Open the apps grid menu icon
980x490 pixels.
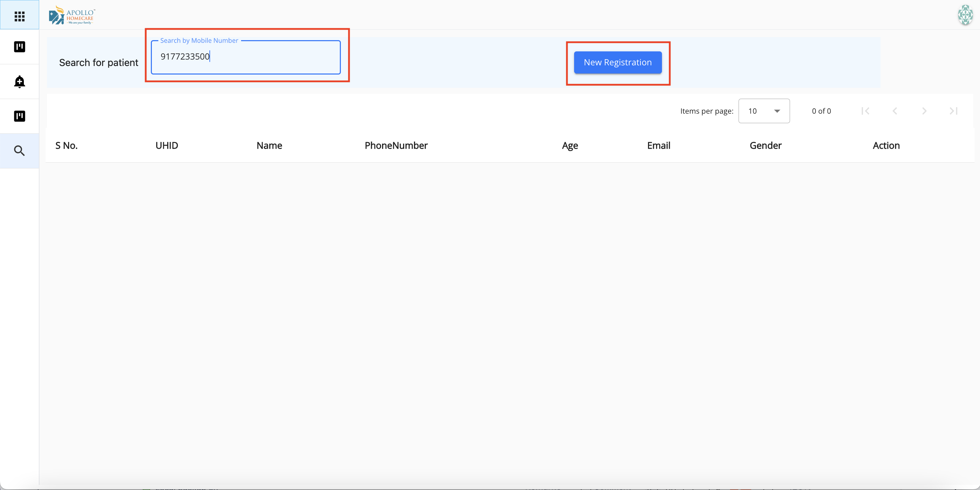pyautogui.click(x=19, y=16)
